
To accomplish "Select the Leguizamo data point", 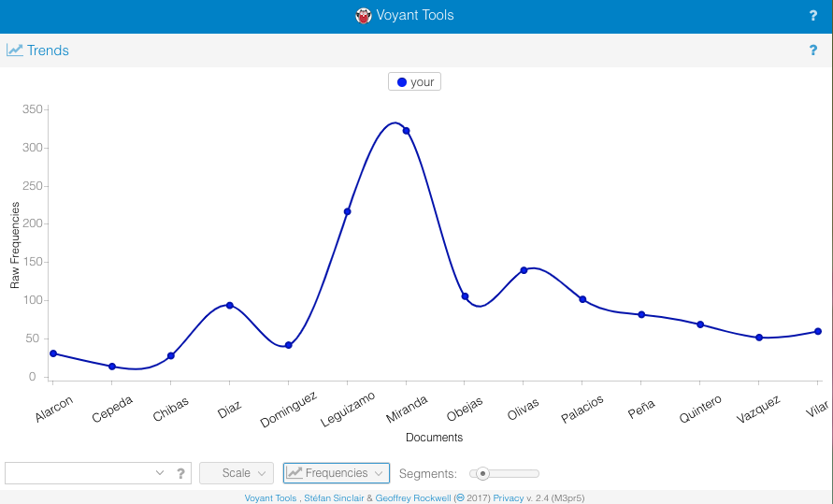I will (x=348, y=211).
